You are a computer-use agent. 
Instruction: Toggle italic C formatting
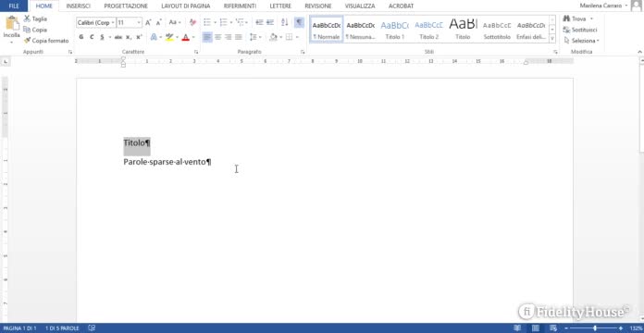pos(92,37)
